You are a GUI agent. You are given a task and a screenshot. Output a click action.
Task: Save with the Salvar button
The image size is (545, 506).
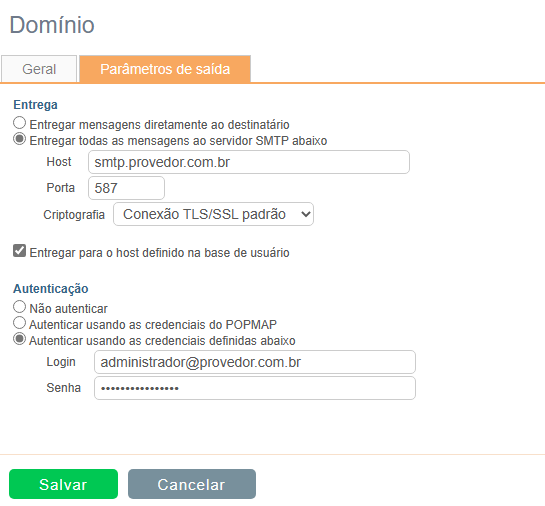64,484
